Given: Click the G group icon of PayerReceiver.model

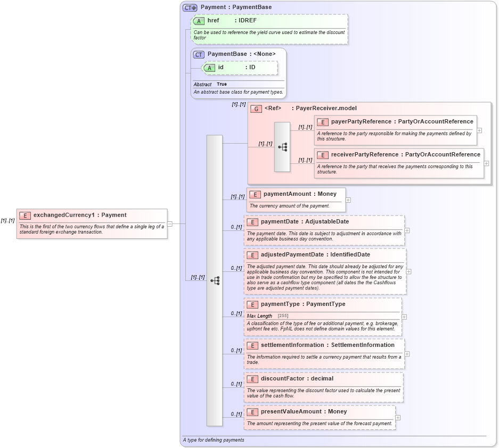Looking at the screenshot, I should [x=256, y=109].
